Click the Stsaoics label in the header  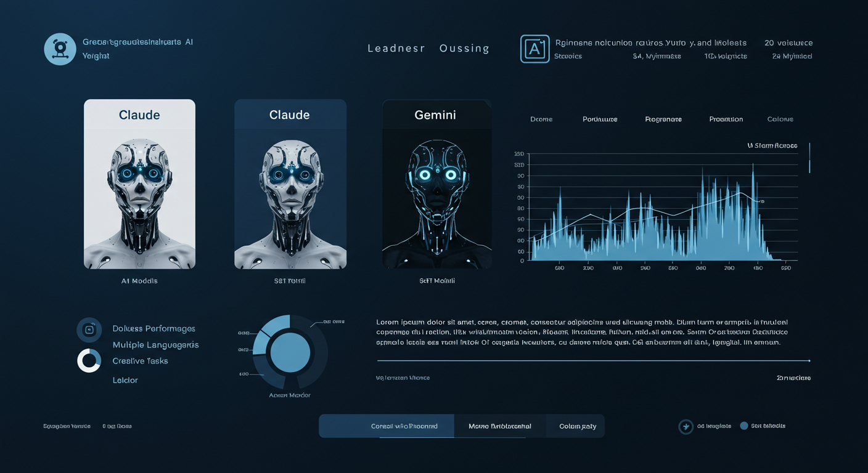pos(568,56)
